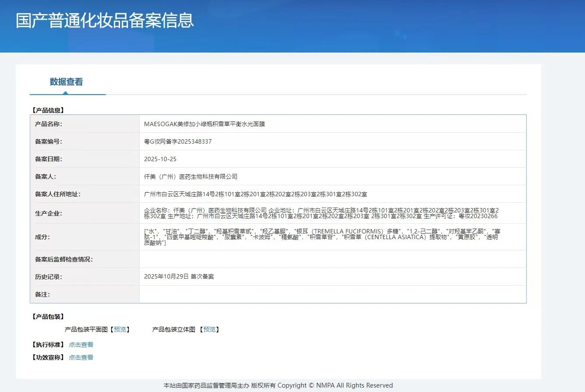The width and height of the screenshot is (585, 392).
Task: Select product name MAESOGAK美修加小绿瓶积雪草平衡水光面膜
Action: [204, 124]
